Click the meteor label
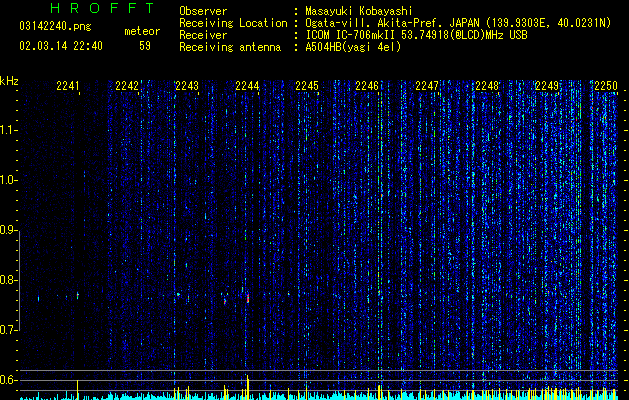This screenshot has width=629, height=400. pyautogui.click(x=142, y=31)
